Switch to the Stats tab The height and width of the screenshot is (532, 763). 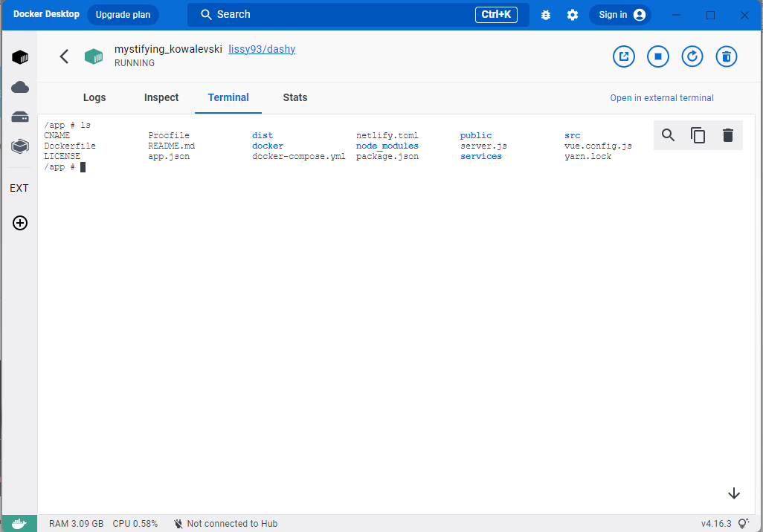[295, 97]
